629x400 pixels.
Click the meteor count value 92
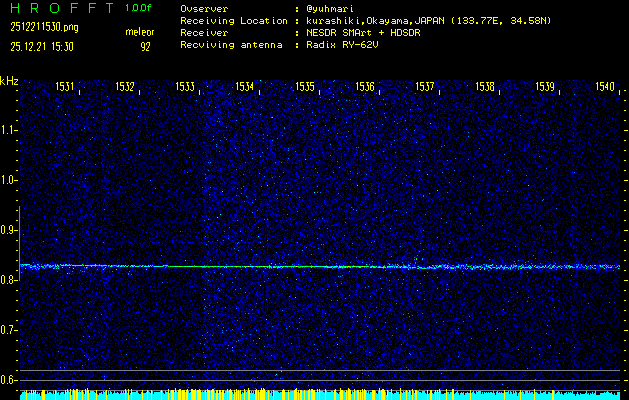[x=145, y=46]
